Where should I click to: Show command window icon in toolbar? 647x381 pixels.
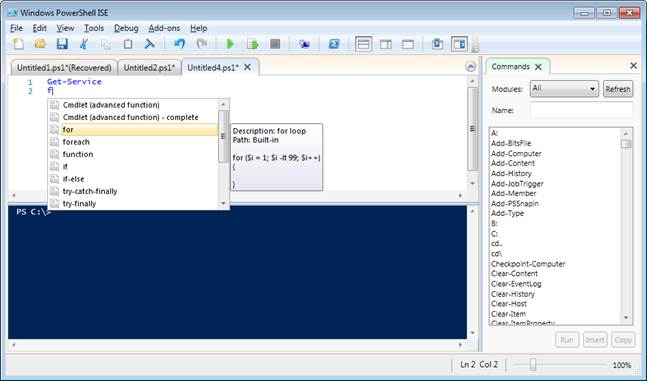pos(437,44)
